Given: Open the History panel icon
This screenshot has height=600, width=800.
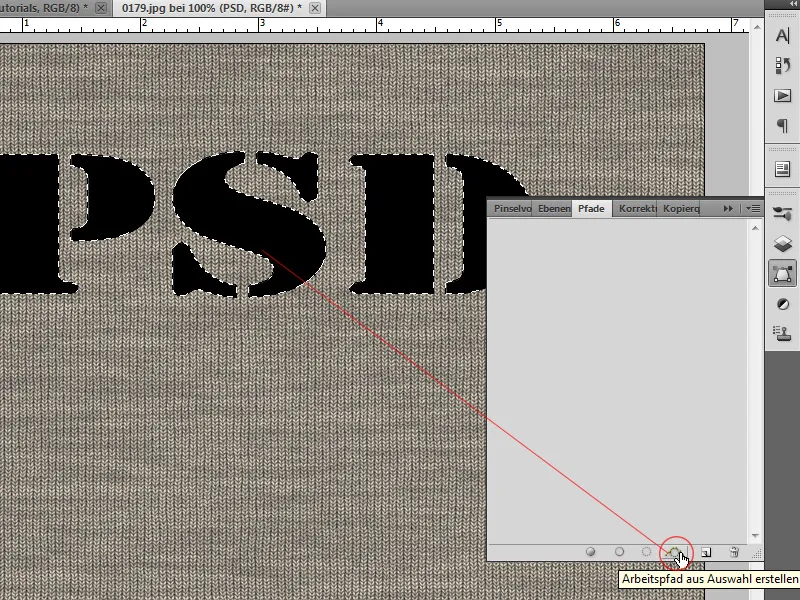Looking at the screenshot, I should coord(782,65).
